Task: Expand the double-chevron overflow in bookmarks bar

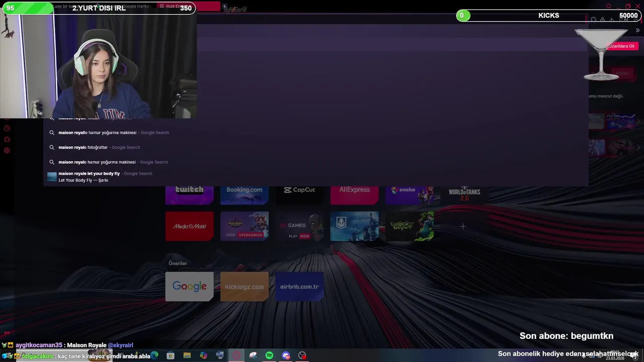Action: point(637,31)
